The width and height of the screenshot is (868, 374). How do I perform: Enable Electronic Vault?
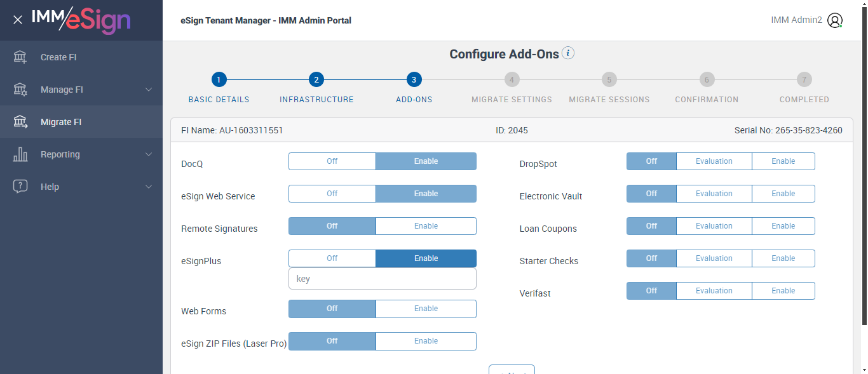pyautogui.click(x=783, y=194)
